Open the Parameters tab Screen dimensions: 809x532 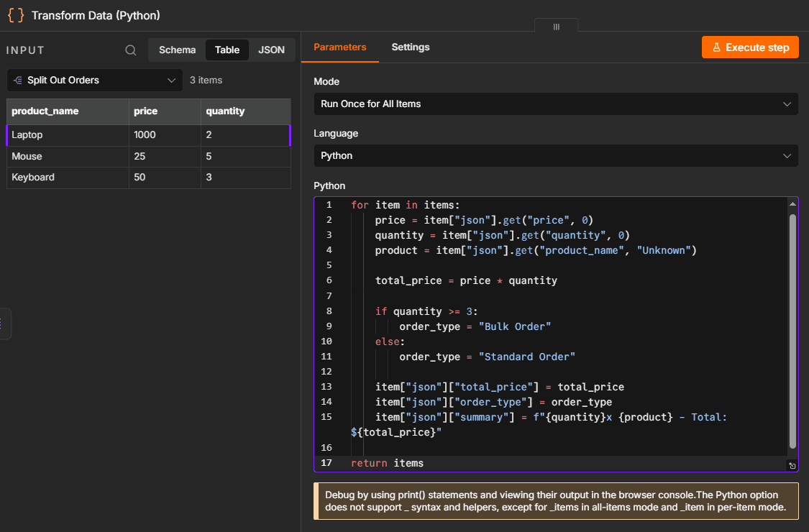click(340, 47)
